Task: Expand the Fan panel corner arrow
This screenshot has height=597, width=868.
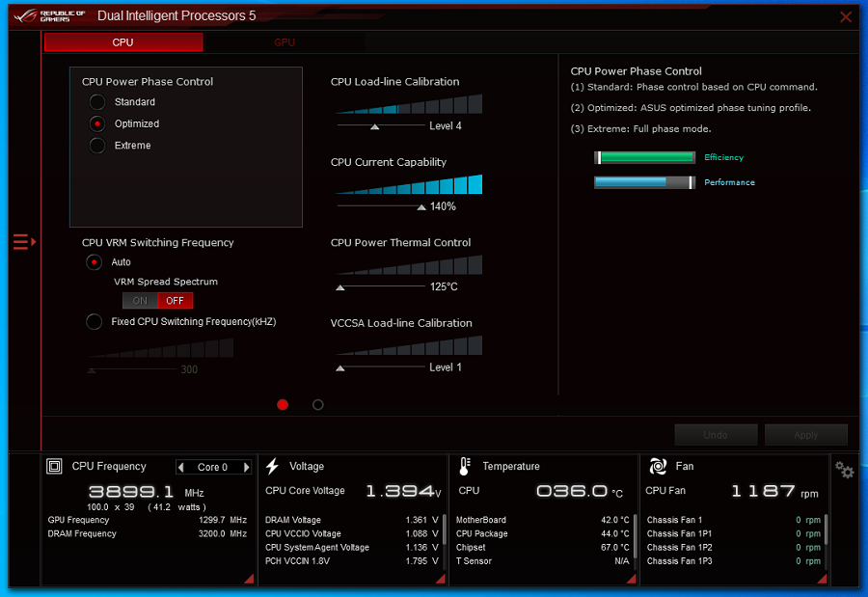Action: point(822,579)
